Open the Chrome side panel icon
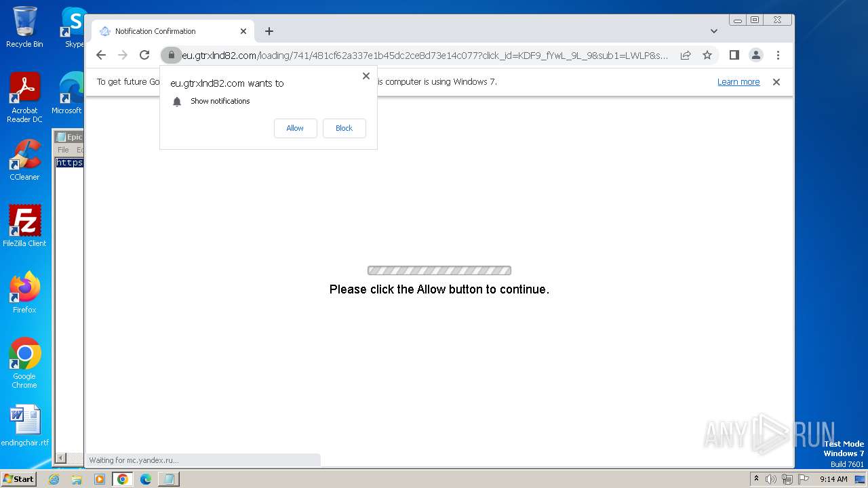Screen dimensions: 868x488 click(734, 55)
